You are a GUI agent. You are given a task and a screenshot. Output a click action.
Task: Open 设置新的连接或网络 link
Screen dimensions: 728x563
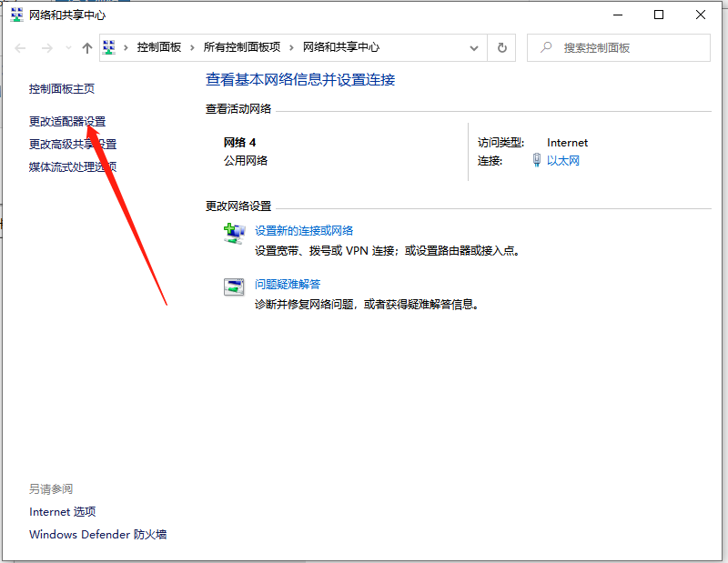point(304,231)
